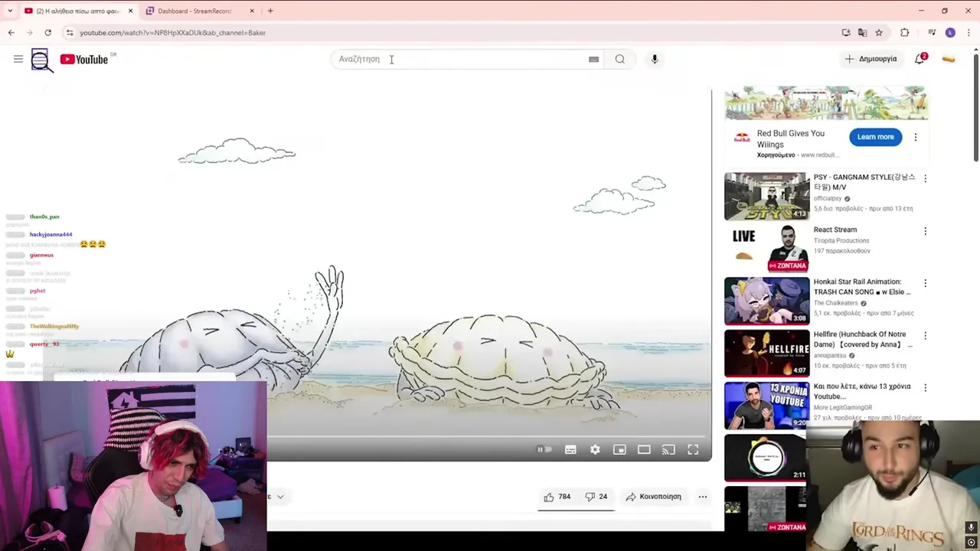Open the PSY - GANGNAM STYLE thumbnail
The height and width of the screenshot is (551, 980).
(x=766, y=196)
